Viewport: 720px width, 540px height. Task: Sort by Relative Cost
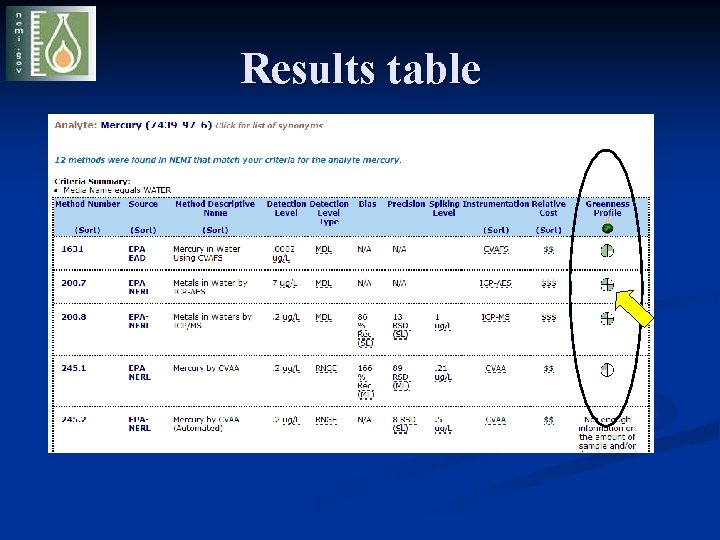(x=549, y=230)
